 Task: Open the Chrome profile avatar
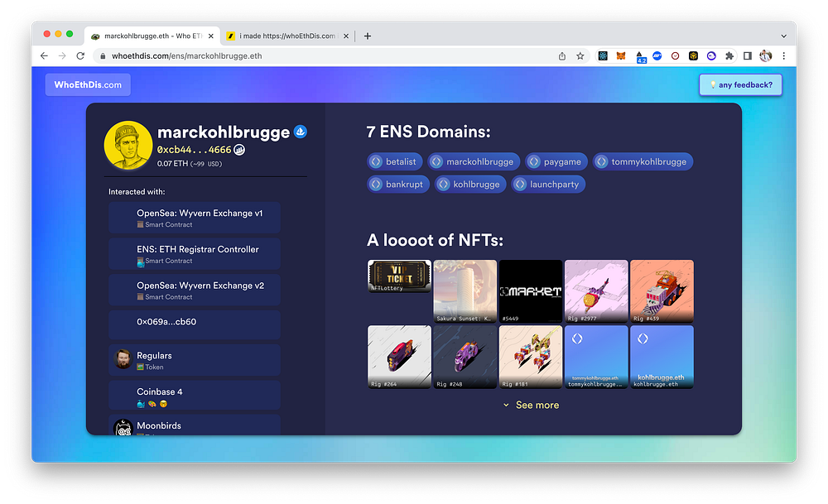tap(766, 56)
